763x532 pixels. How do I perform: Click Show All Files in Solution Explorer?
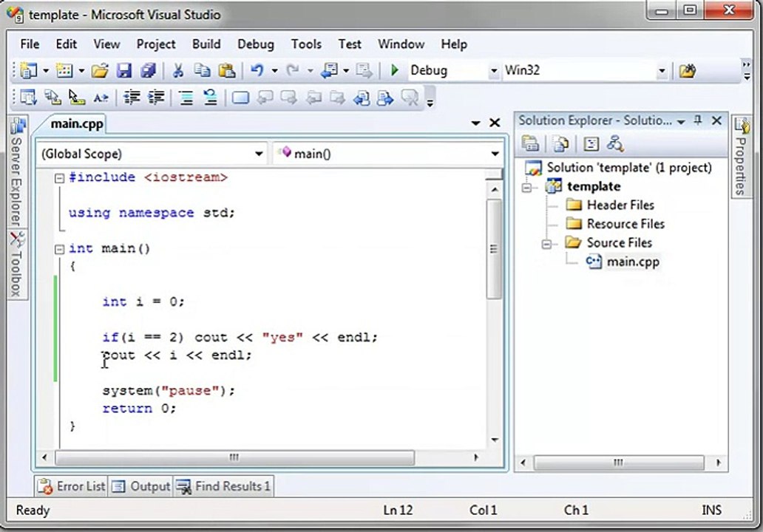560,144
